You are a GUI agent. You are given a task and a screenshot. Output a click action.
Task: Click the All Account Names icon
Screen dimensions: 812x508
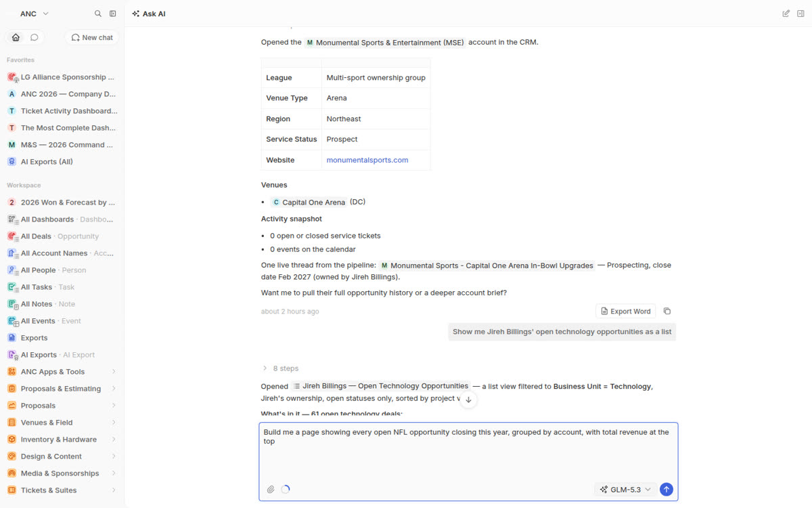[12, 253]
